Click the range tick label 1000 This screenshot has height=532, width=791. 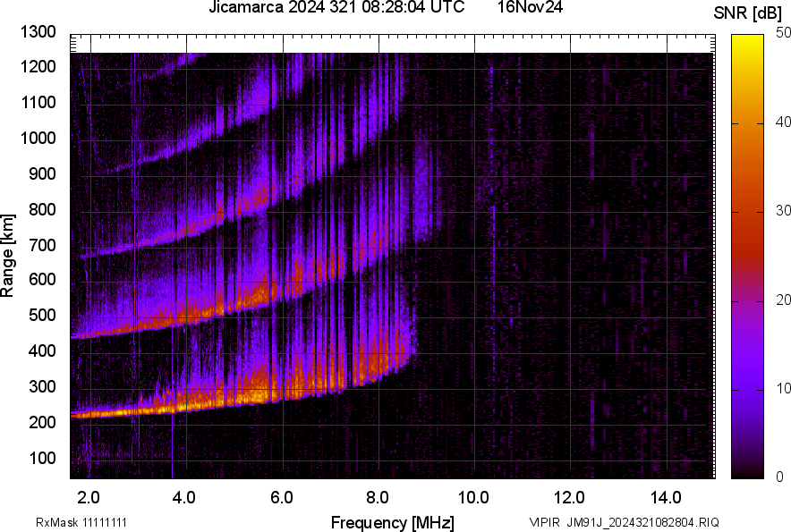coord(38,139)
